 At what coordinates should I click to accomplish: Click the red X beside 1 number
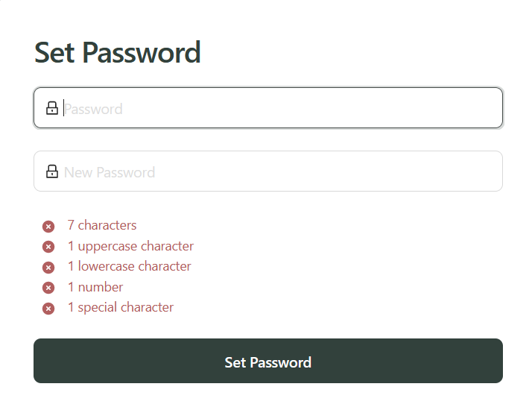(48, 288)
